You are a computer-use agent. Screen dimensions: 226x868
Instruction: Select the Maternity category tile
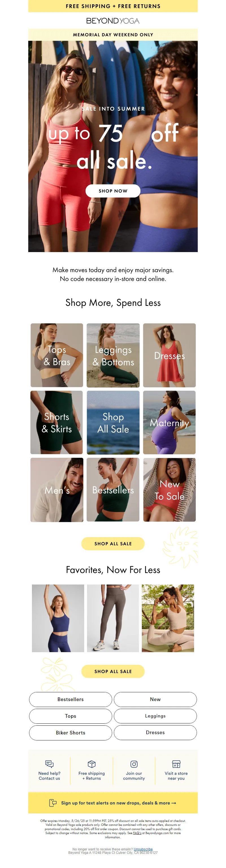coord(169,423)
